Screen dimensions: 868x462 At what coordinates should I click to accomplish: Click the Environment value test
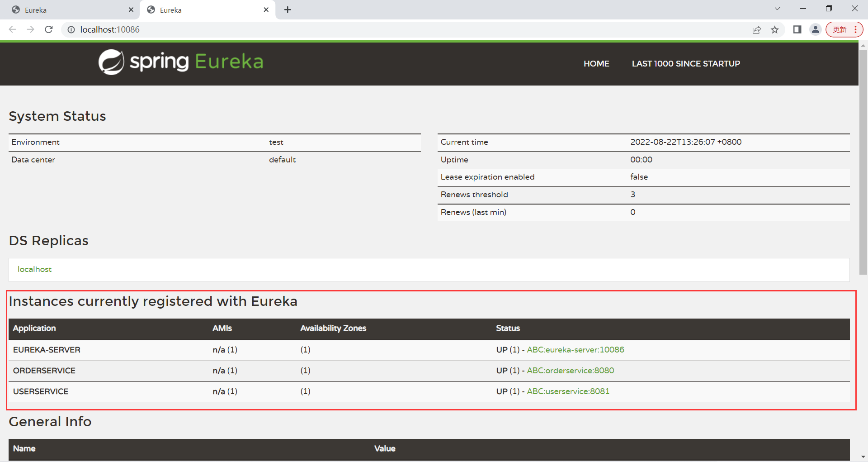276,142
